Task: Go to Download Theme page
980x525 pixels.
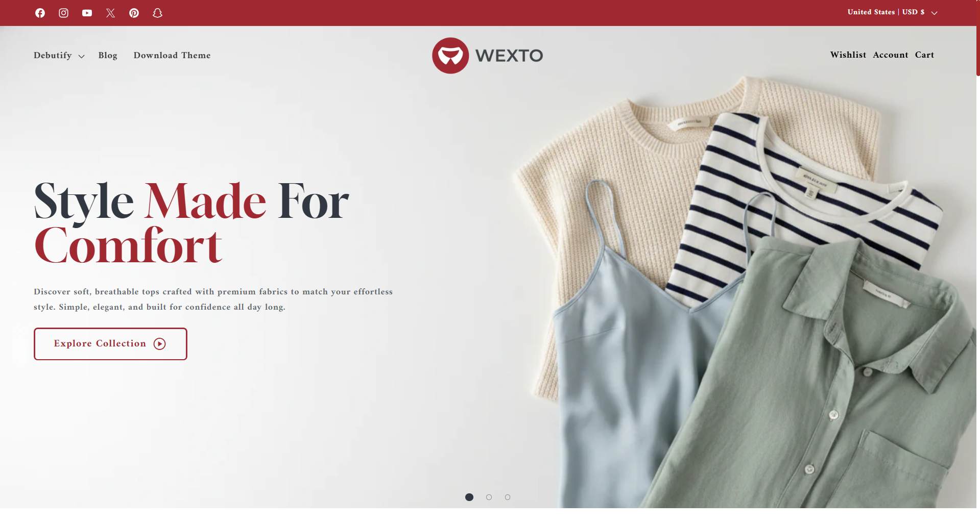Action: 172,55
